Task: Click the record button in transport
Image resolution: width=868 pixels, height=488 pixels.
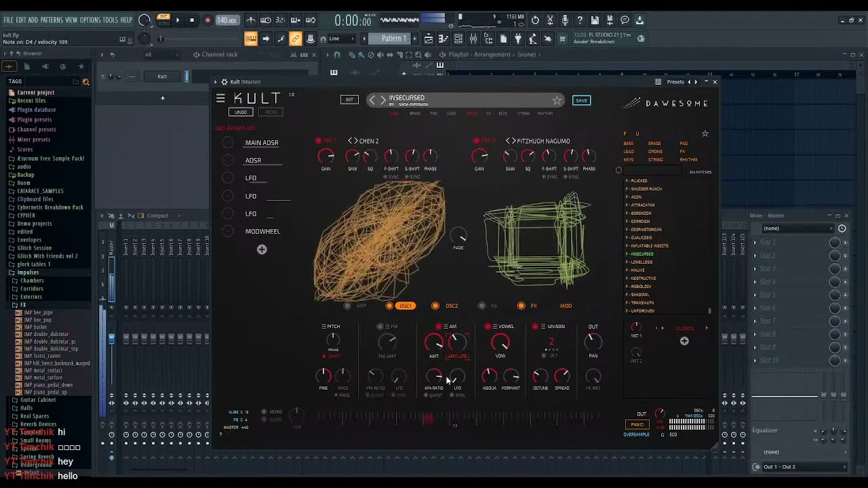Action: pyautogui.click(x=208, y=20)
